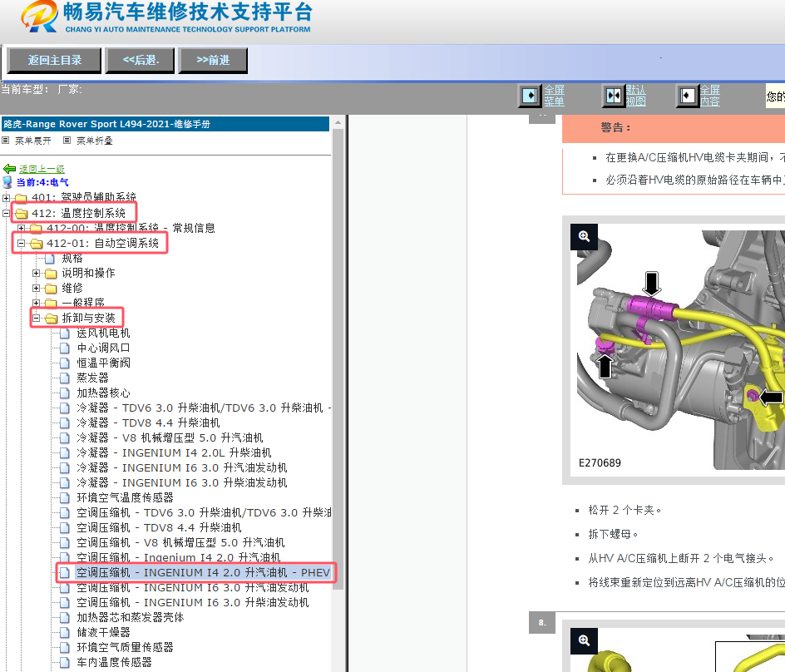The width and height of the screenshot is (785, 672).
Task: Open the 加热器核心 page icon
Action: point(65,393)
